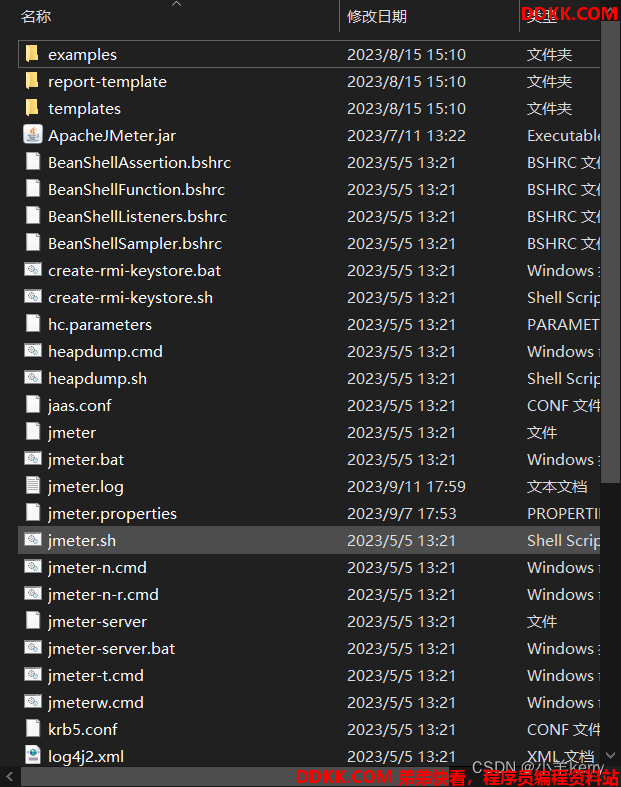
Task: Click the BeanShellAssertion.bshrc file icon
Action: point(33,162)
